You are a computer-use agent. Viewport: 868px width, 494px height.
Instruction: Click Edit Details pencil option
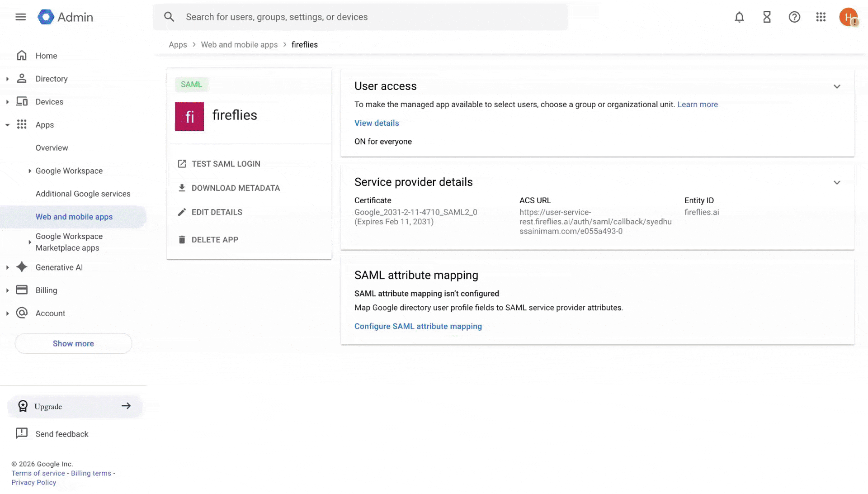(217, 212)
